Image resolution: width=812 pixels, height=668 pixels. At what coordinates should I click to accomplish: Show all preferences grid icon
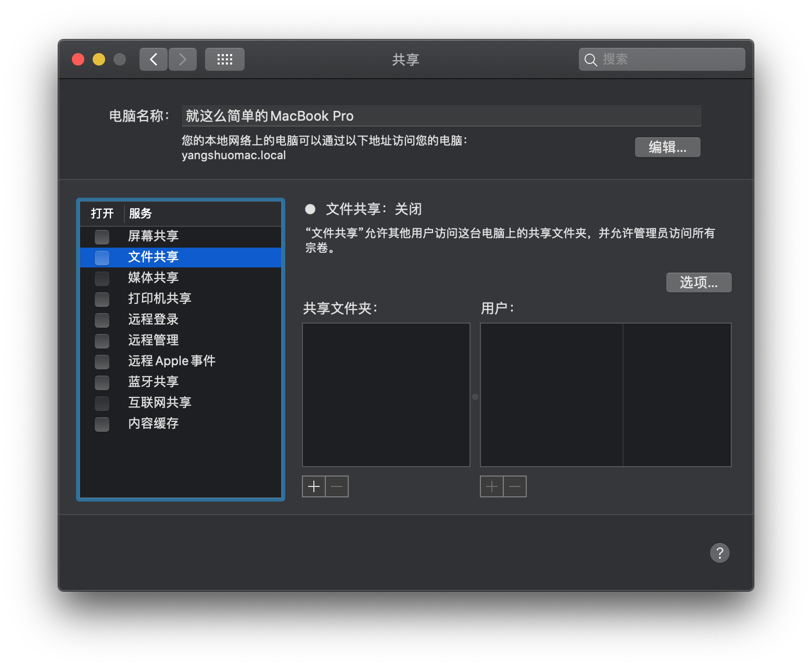(225, 59)
